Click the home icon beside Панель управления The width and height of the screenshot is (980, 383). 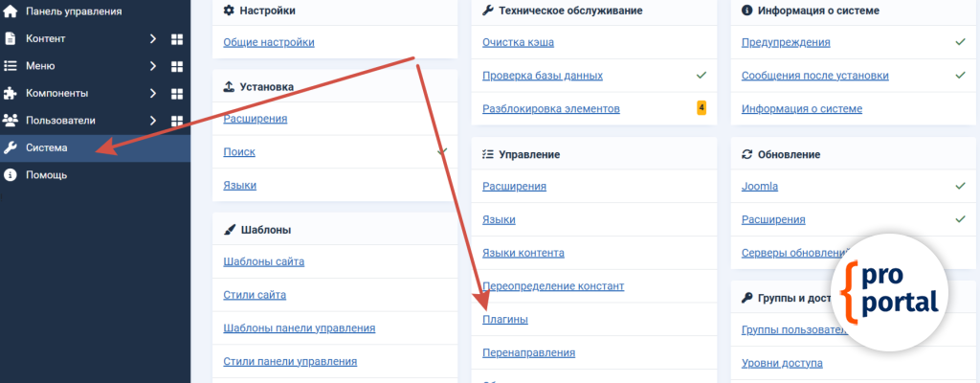pyautogui.click(x=11, y=11)
